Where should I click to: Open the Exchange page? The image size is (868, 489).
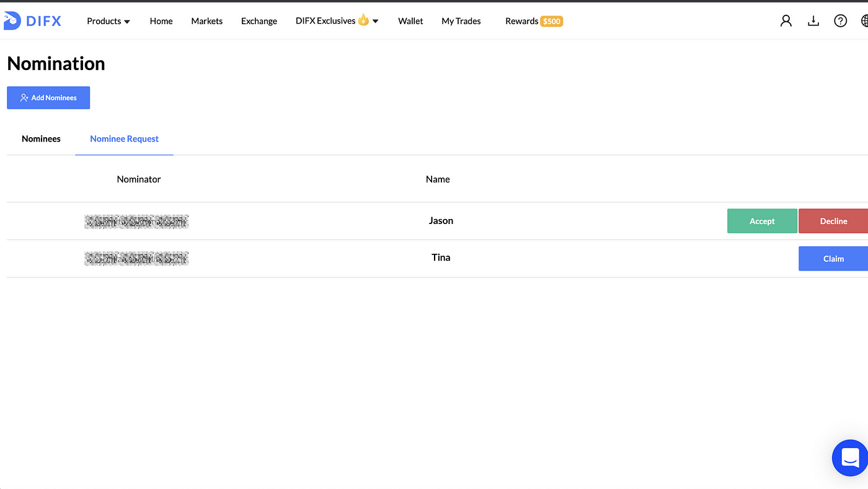pos(259,21)
